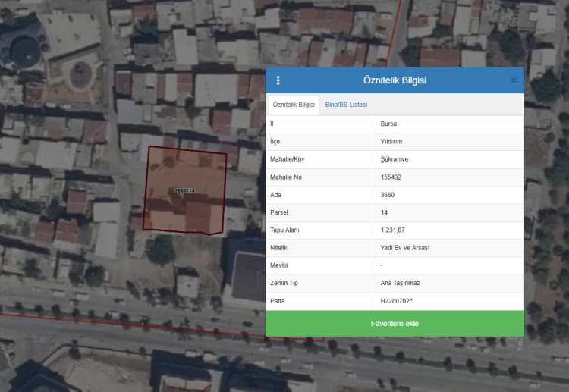Select the Tapu Alanı value 1.231,87
Image resolution: width=569 pixels, height=392 pixels.
(x=393, y=230)
